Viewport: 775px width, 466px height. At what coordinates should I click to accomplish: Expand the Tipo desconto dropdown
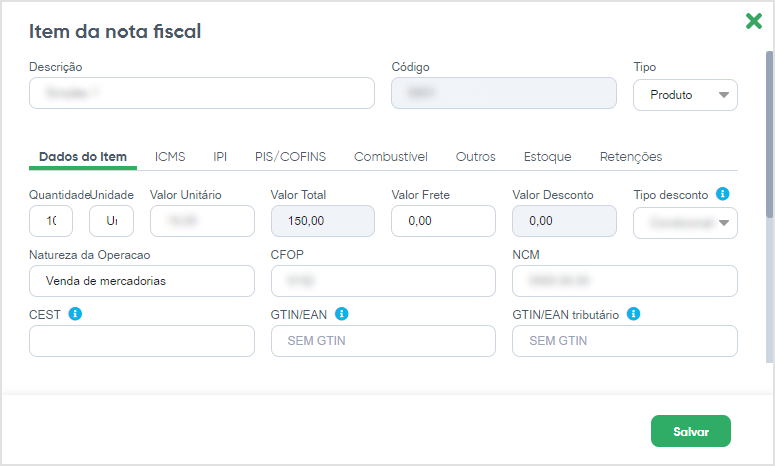pyautogui.click(x=685, y=223)
